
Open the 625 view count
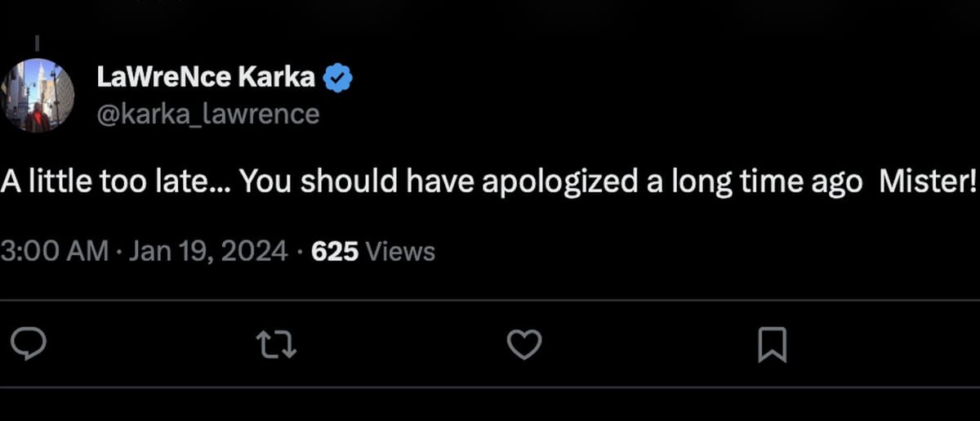click(335, 251)
